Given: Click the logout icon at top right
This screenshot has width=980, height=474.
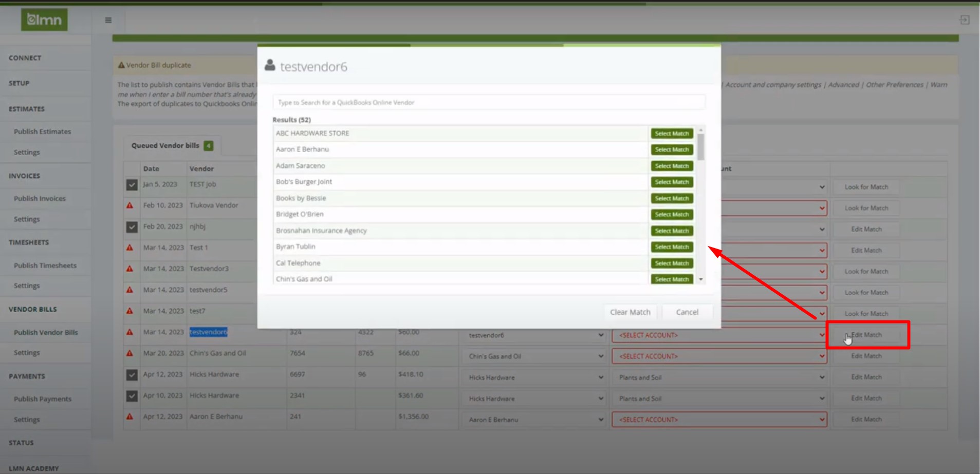Looking at the screenshot, I should [x=965, y=20].
